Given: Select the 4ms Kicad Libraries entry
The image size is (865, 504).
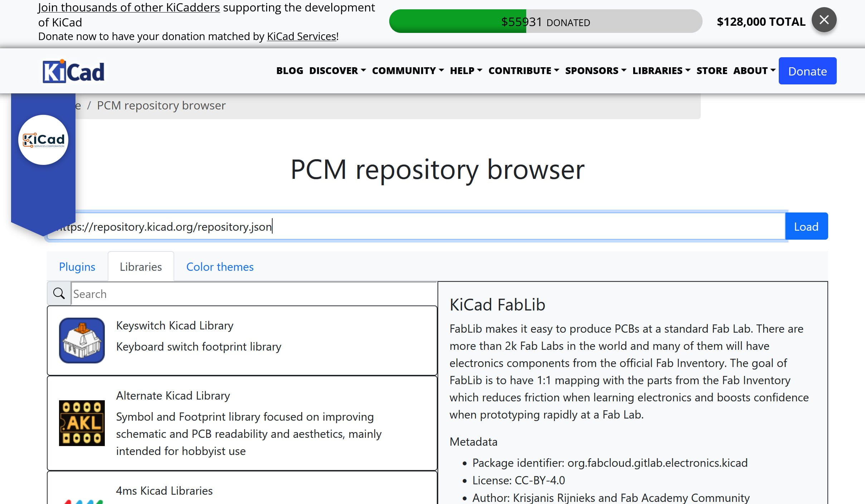Looking at the screenshot, I should (164, 491).
